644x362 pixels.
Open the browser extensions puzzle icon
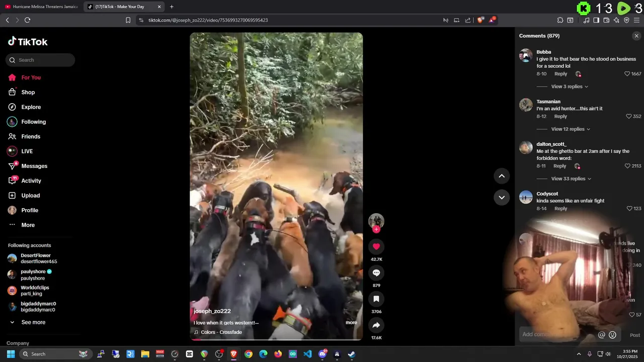pos(560,20)
